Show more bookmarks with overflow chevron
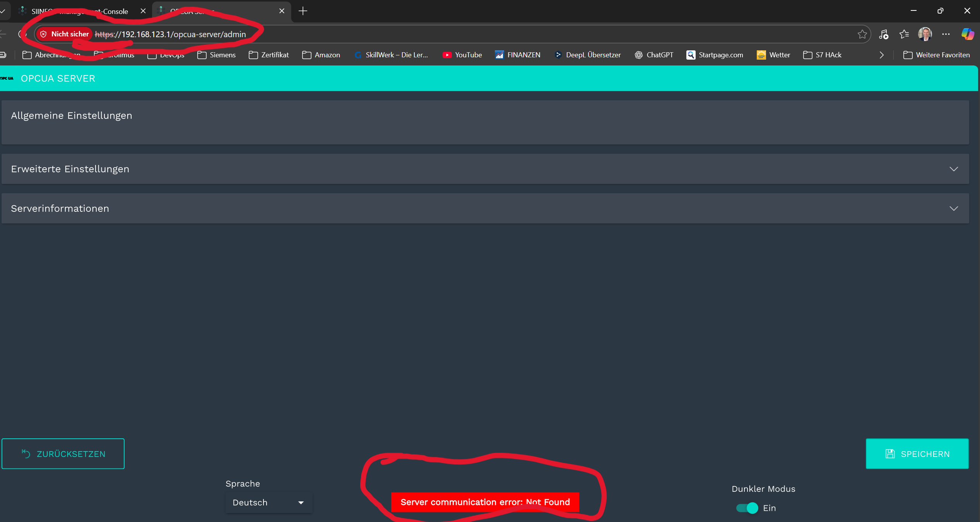 881,55
